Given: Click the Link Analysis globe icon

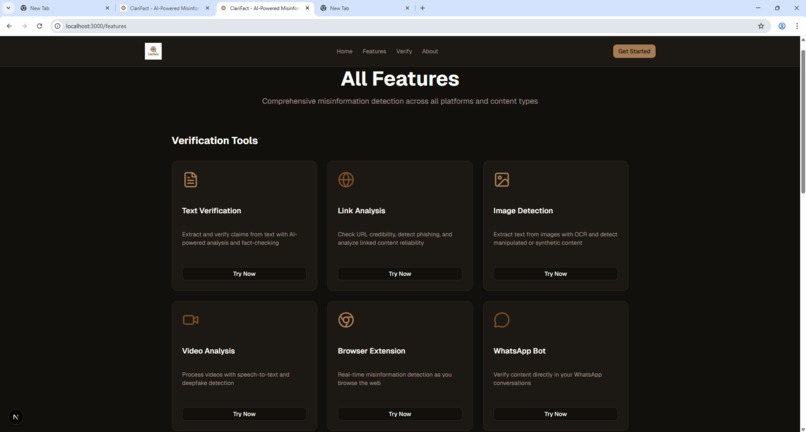Looking at the screenshot, I should pos(346,179).
